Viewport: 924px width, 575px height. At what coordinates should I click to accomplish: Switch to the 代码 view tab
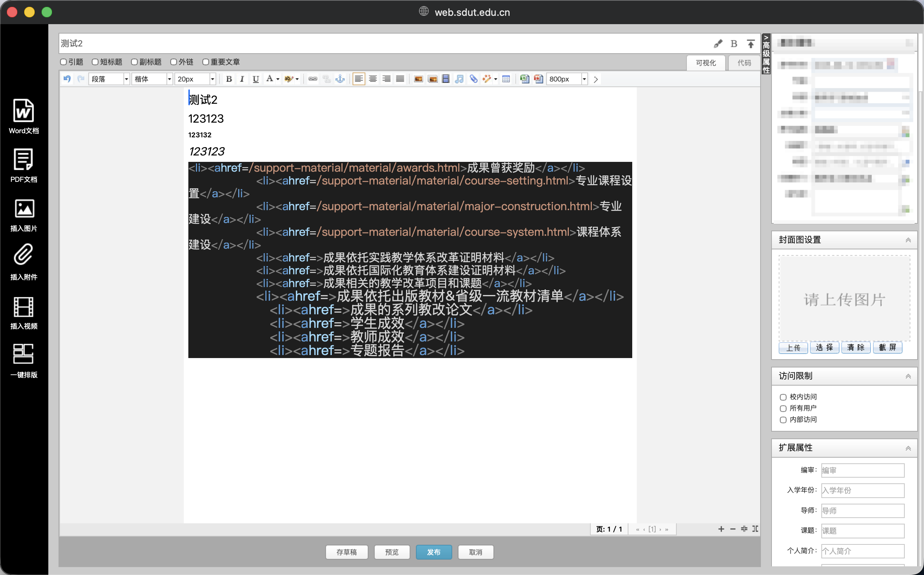tap(743, 63)
